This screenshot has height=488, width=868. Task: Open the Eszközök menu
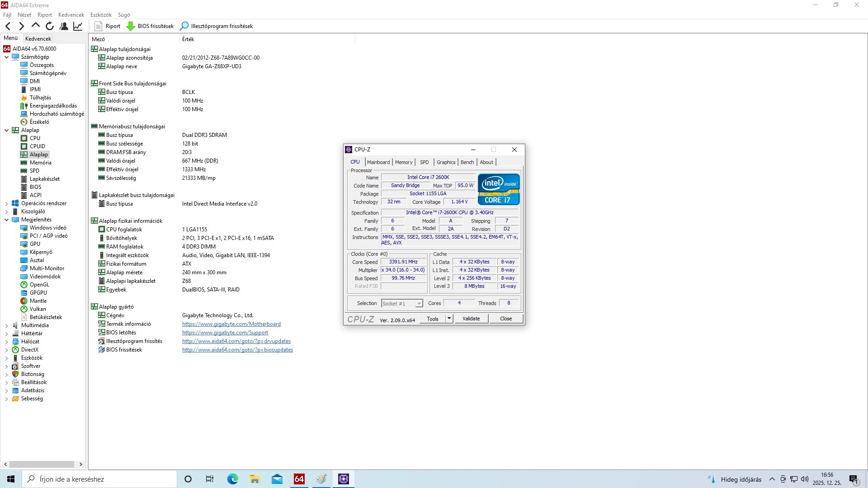[101, 15]
